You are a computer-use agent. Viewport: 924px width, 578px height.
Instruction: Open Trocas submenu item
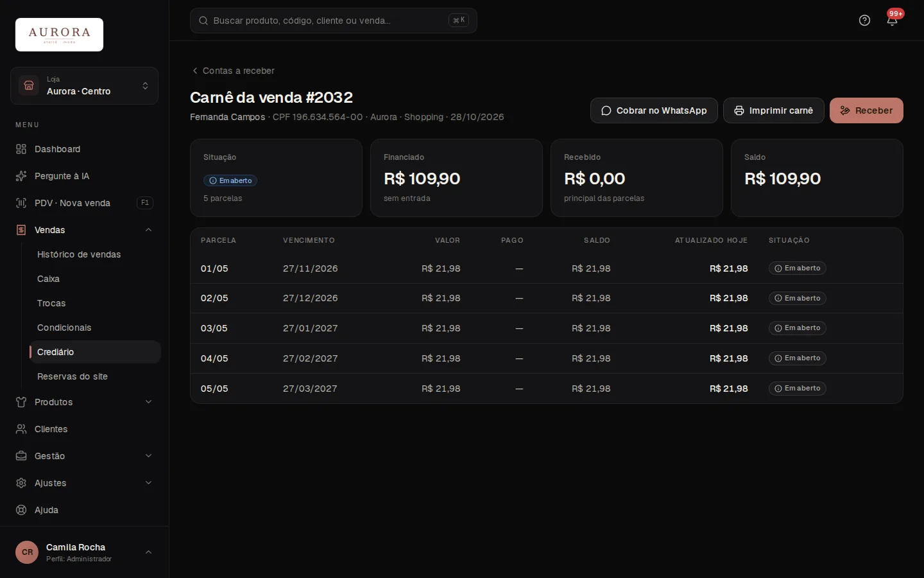(x=95, y=303)
